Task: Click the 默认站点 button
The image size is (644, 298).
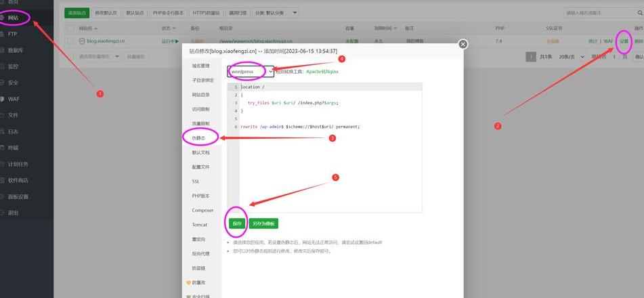Action: 135,13
